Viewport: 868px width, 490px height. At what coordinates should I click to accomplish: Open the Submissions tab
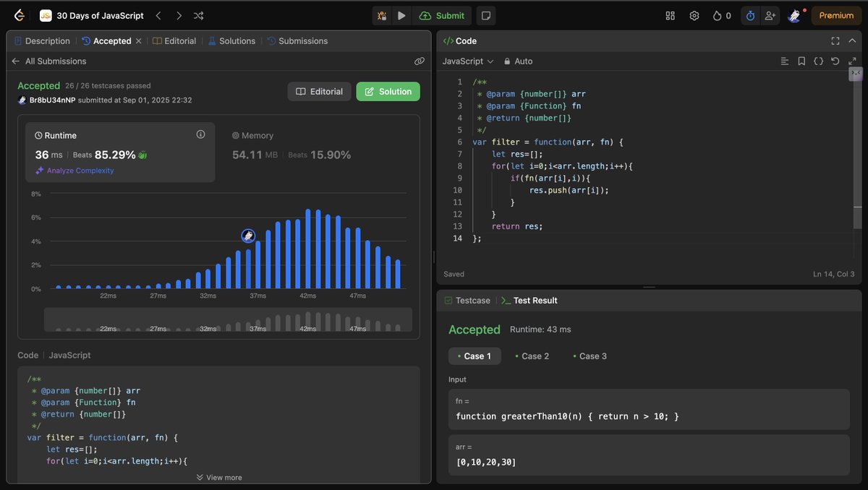point(297,41)
